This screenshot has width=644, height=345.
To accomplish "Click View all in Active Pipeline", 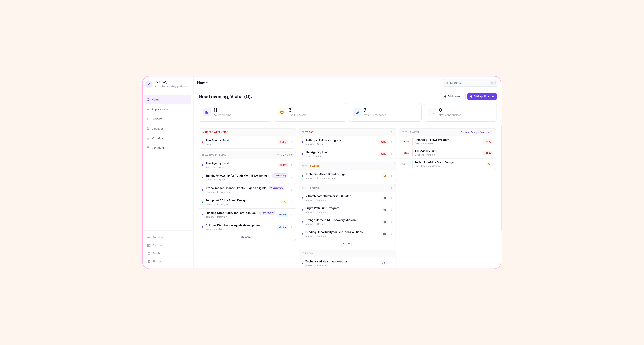I will 287,155.
